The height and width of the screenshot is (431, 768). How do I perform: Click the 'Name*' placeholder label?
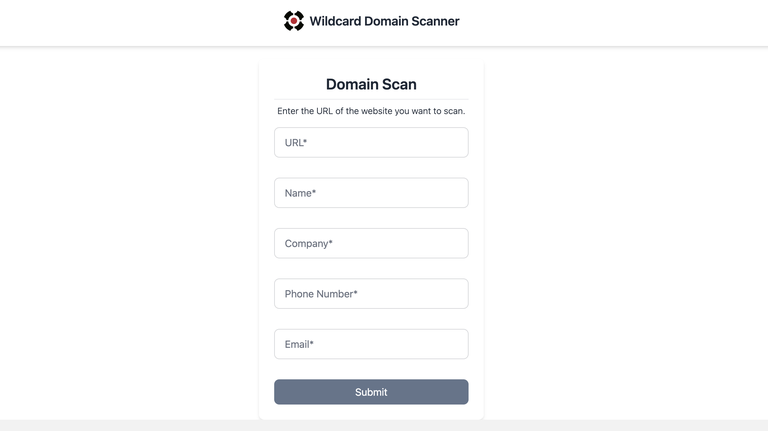300,193
